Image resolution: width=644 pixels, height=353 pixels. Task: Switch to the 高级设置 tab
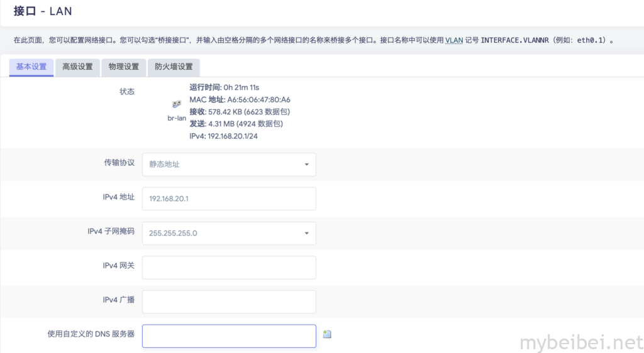(77, 67)
